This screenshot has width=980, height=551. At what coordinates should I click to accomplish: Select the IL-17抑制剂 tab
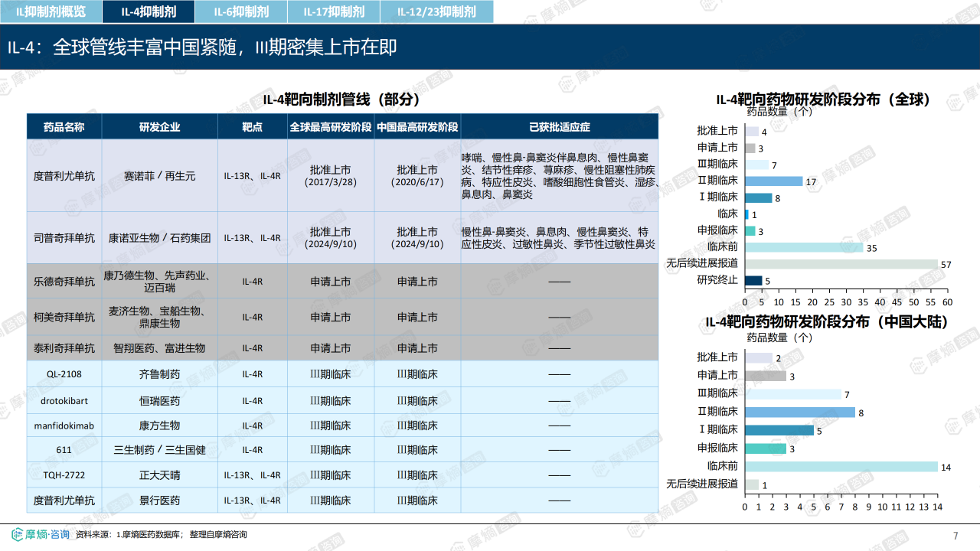(x=333, y=11)
